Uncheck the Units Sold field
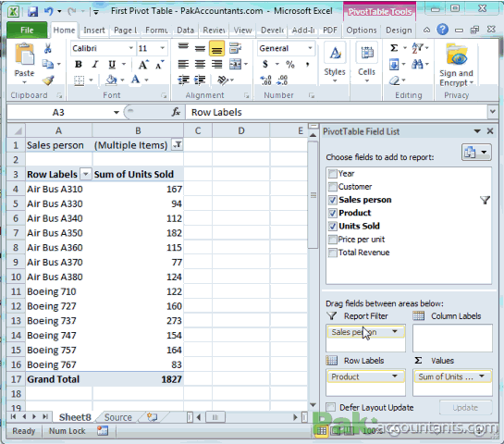 click(332, 227)
